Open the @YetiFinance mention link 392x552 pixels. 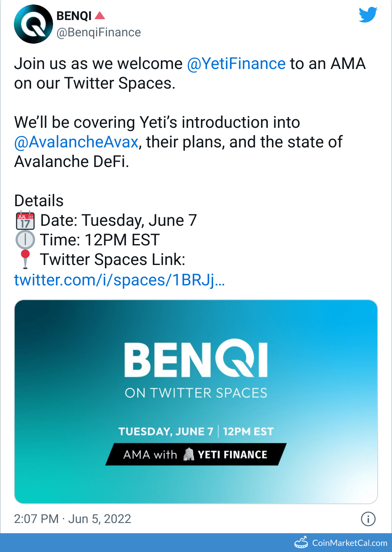coord(236,64)
